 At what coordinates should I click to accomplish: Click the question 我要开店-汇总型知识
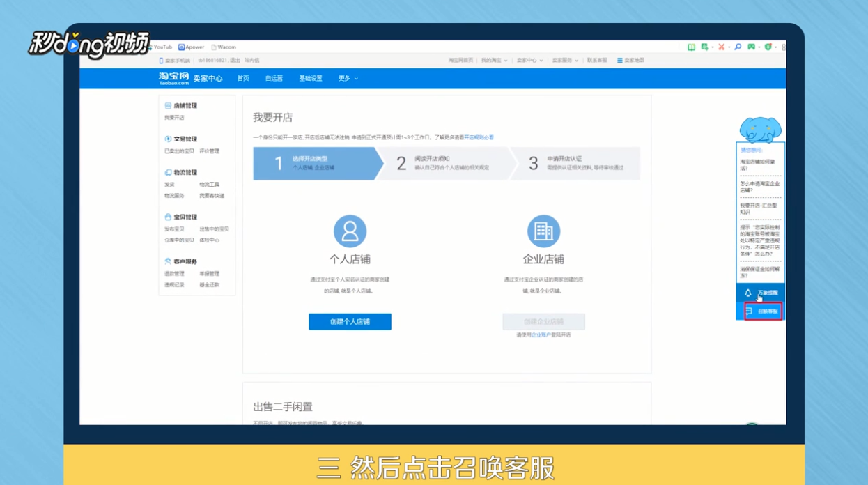click(x=758, y=208)
